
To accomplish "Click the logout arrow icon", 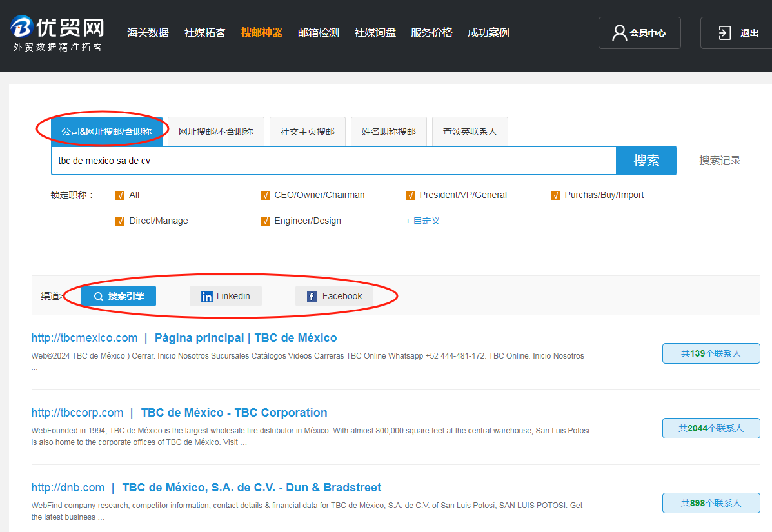I will click(724, 33).
